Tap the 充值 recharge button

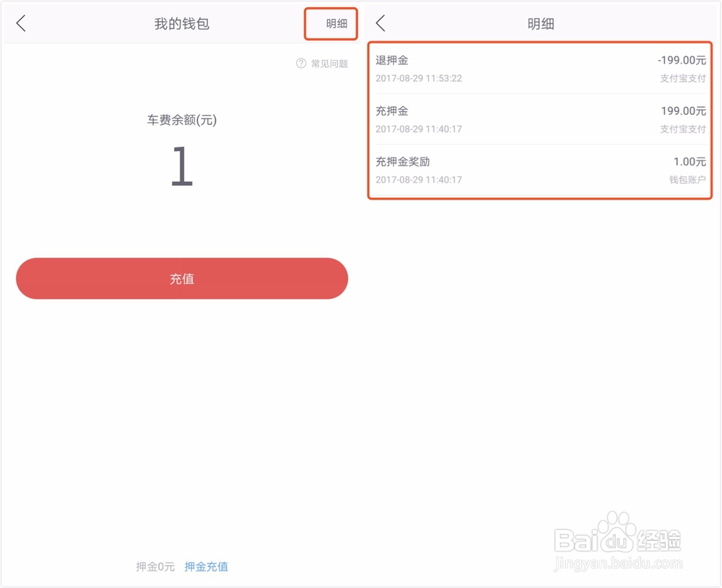(180, 279)
